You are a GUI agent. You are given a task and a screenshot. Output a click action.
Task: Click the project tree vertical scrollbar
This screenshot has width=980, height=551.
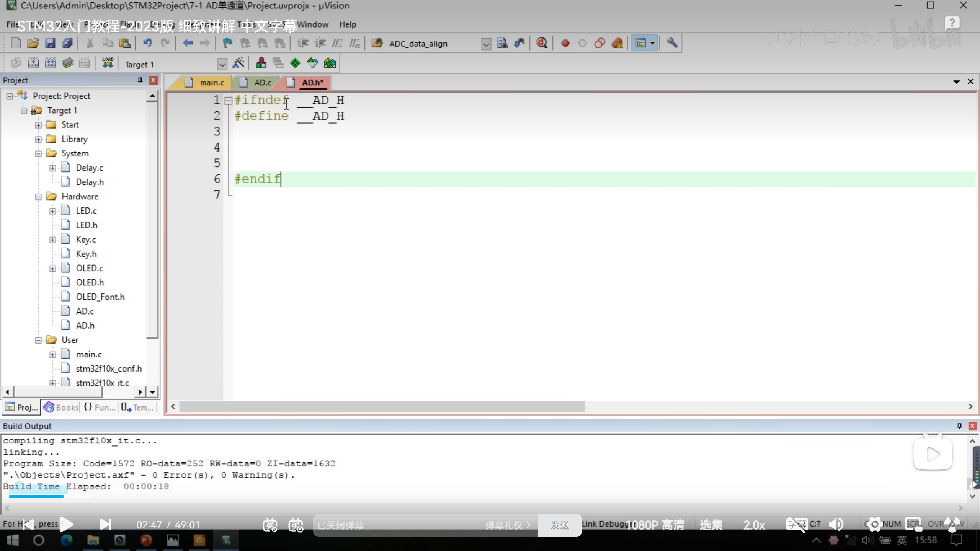point(152,220)
